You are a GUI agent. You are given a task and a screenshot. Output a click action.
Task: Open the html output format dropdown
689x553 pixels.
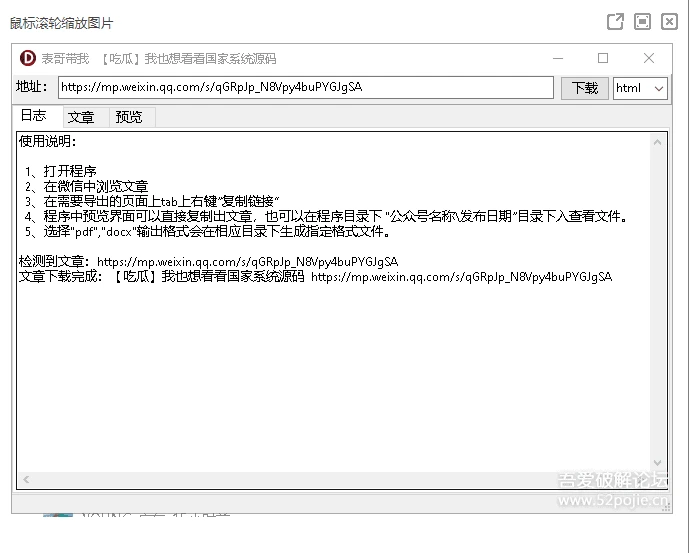tap(640, 88)
